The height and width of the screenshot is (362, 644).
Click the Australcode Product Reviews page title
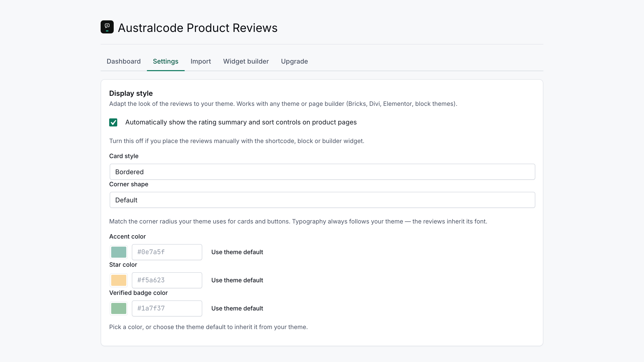tap(197, 28)
